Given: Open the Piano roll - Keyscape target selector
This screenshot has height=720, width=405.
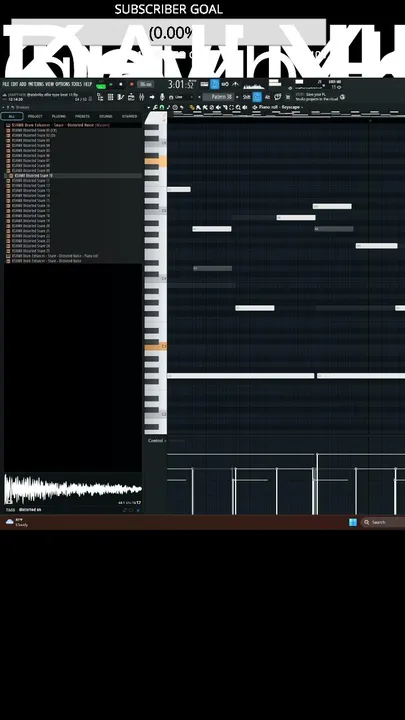Looking at the screenshot, I should tap(277, 107).
